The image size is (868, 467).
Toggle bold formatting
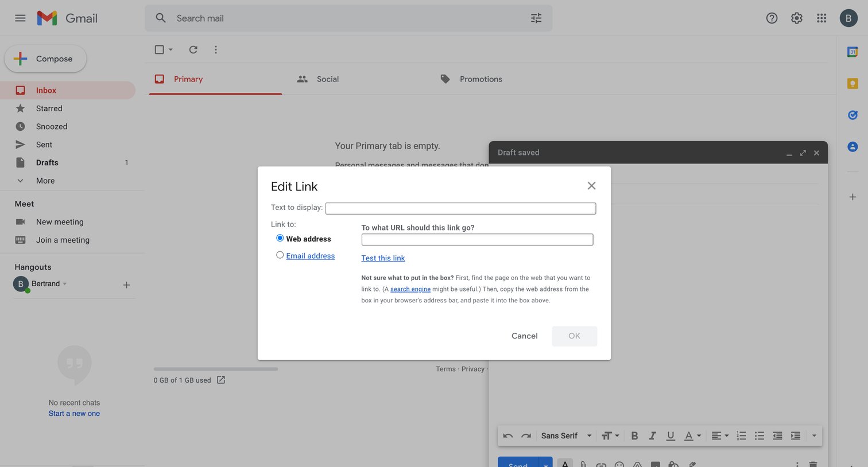[x=634, y=435]
